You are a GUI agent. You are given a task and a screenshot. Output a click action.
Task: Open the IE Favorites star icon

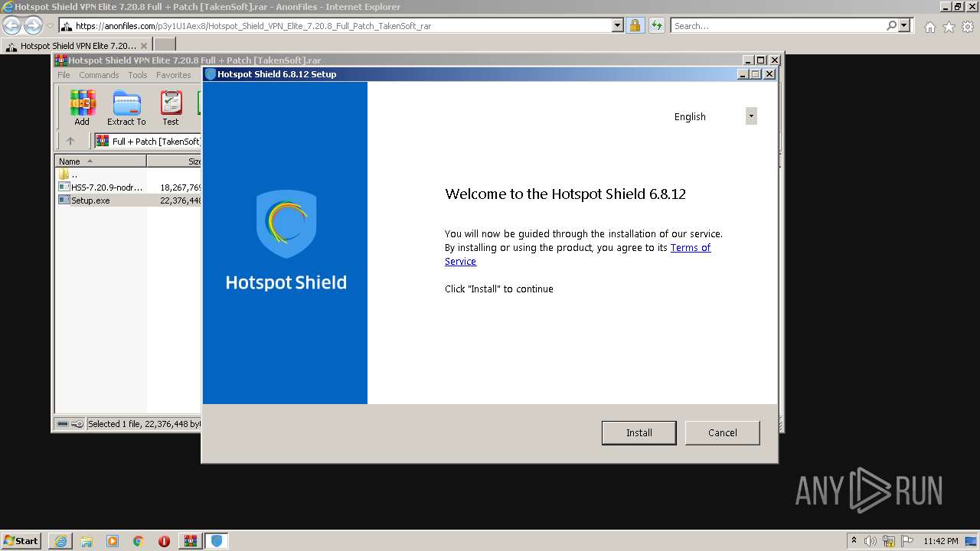949,27
